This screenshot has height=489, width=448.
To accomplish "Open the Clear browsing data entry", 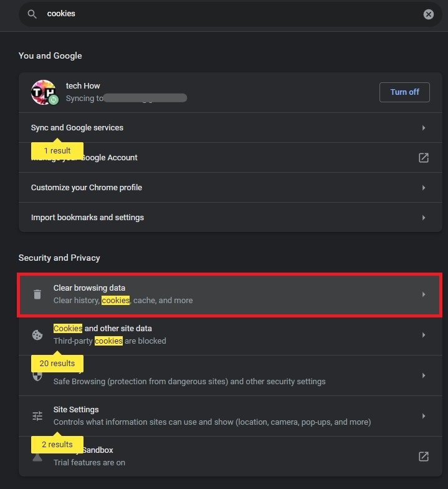I will pyautogui.click(x=231, y=294).
